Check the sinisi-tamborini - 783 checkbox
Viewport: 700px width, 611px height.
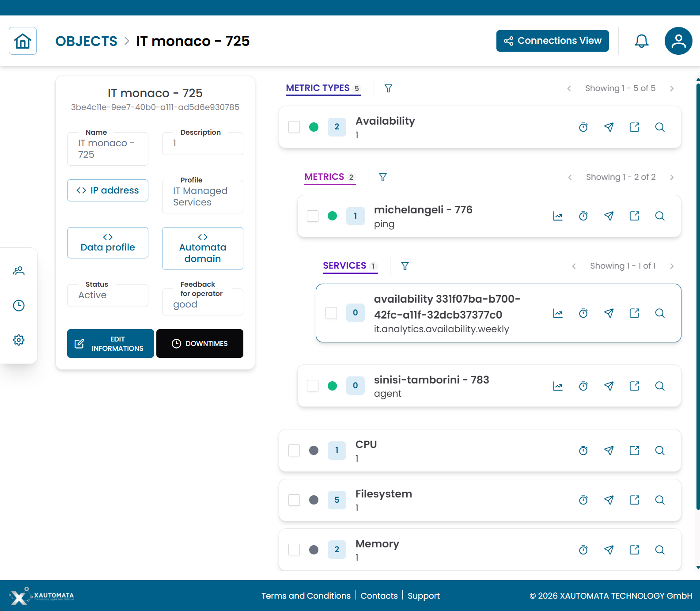tap(313, 386)
